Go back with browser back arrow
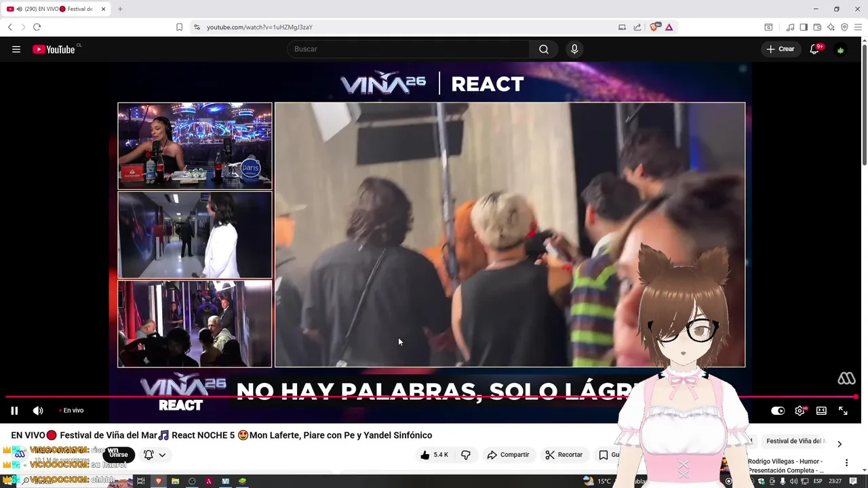Screen dimensions: 868x488 10,27
